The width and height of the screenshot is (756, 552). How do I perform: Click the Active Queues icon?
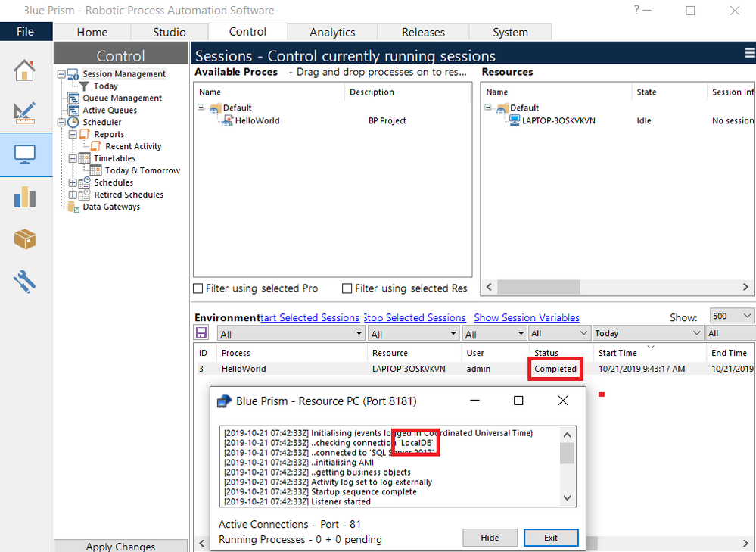[73, 110]
